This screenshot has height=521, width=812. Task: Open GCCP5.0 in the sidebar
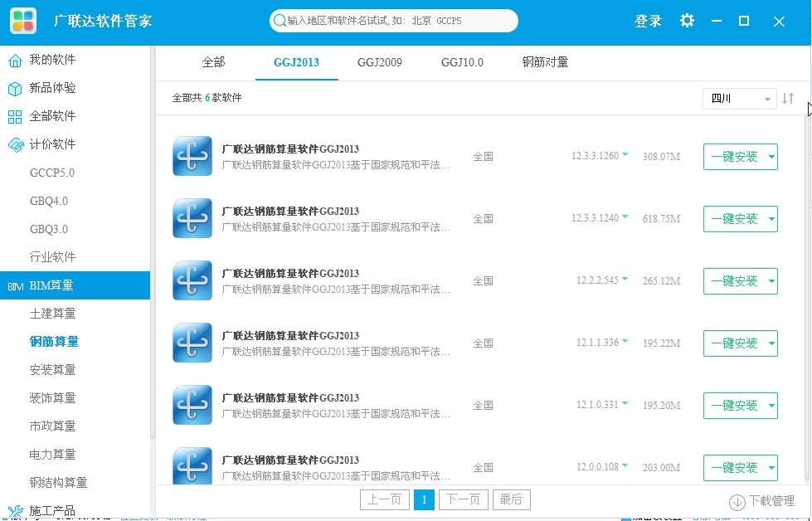click(52, 173)
